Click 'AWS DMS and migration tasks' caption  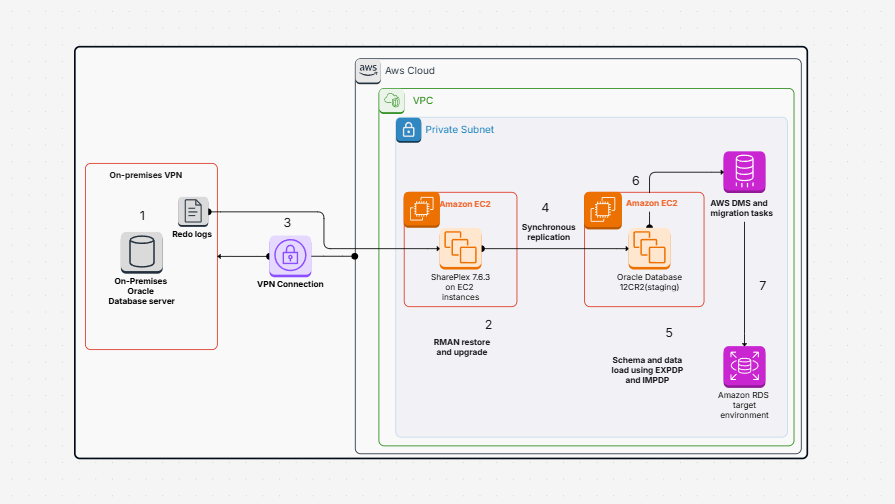pos(741,208)
